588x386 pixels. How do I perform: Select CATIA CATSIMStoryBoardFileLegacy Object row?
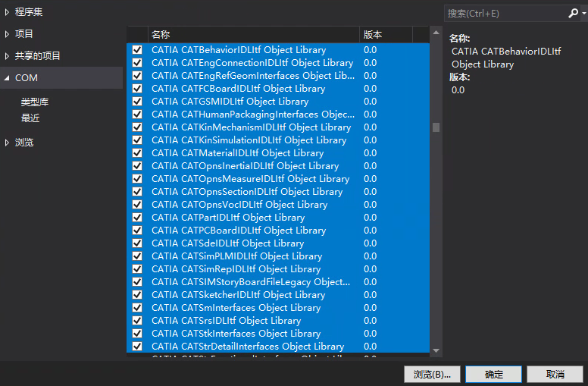tap(278, 282)
